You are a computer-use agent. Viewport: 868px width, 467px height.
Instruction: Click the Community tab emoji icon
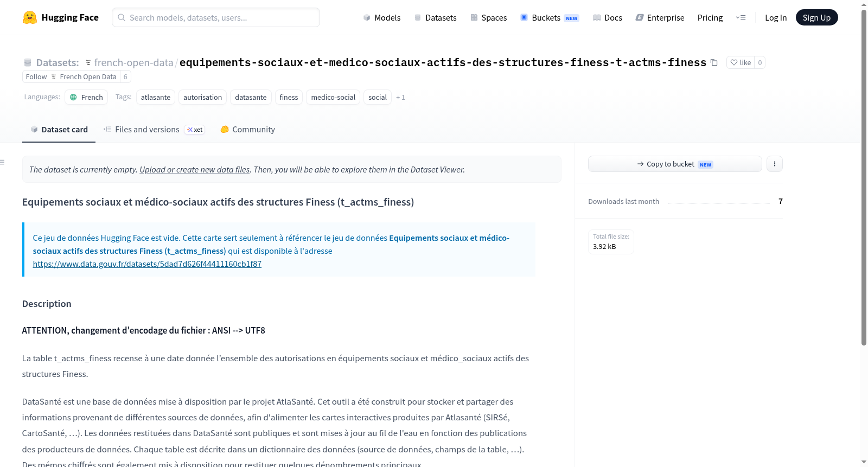click(x=225, y=130)
